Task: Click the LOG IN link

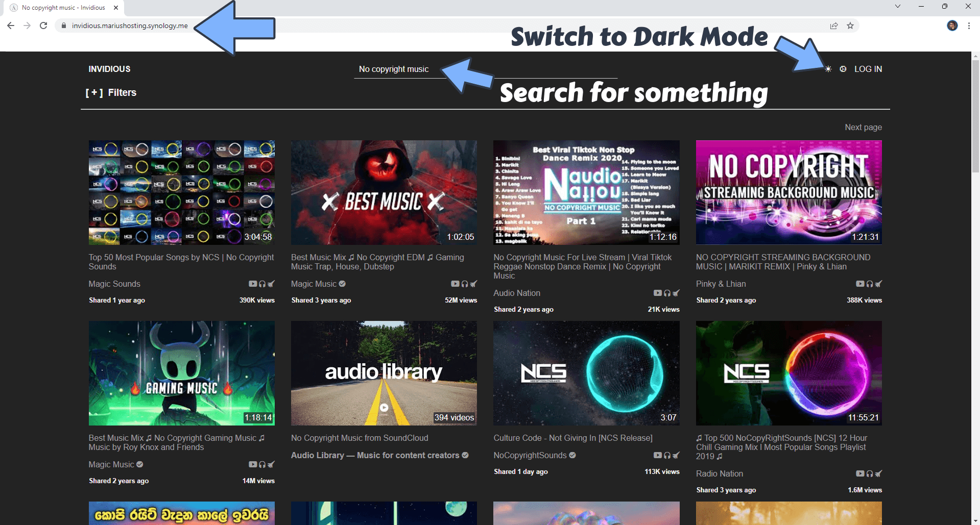Action: (x=868, y=69)
